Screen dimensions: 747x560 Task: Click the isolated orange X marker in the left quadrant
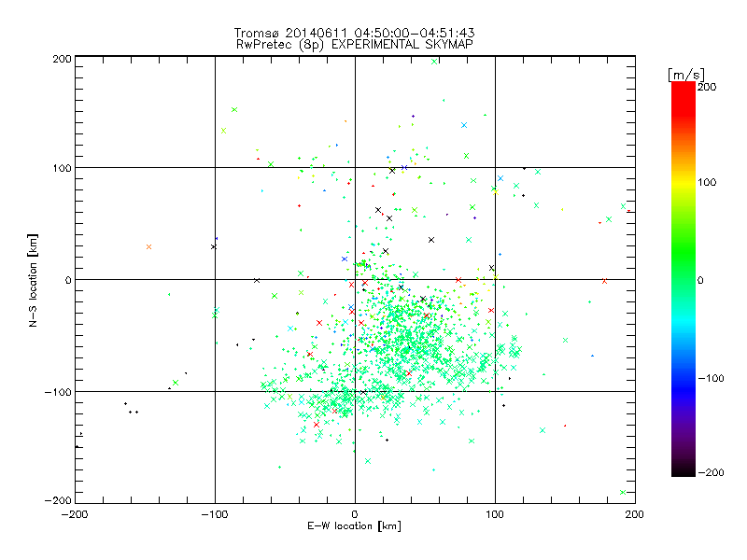pyautogui.click(x=149, y=246)
